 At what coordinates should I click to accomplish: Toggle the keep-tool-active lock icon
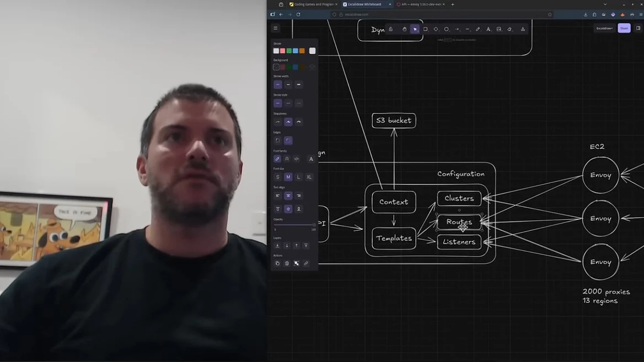coord(390,29)
